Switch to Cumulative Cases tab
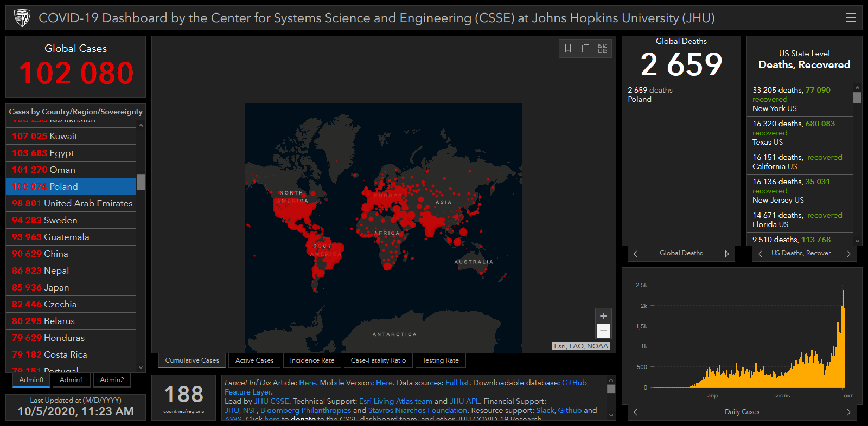This screenshot has width=868, height=426. click(x=192, y=360)
